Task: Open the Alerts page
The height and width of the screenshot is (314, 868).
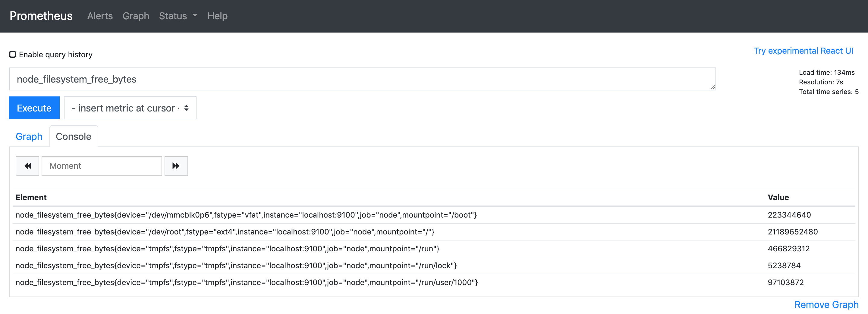Action: (x=100, y=16)
